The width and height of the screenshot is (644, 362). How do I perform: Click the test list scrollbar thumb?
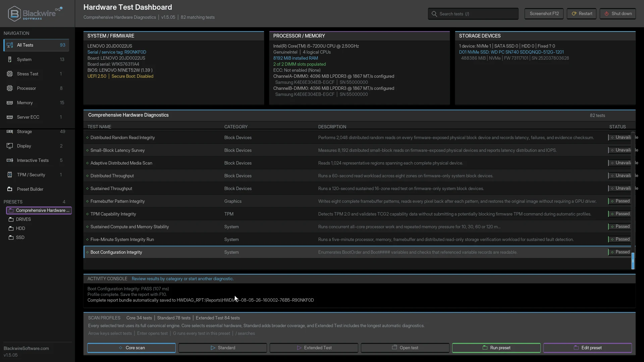point(633,261)
